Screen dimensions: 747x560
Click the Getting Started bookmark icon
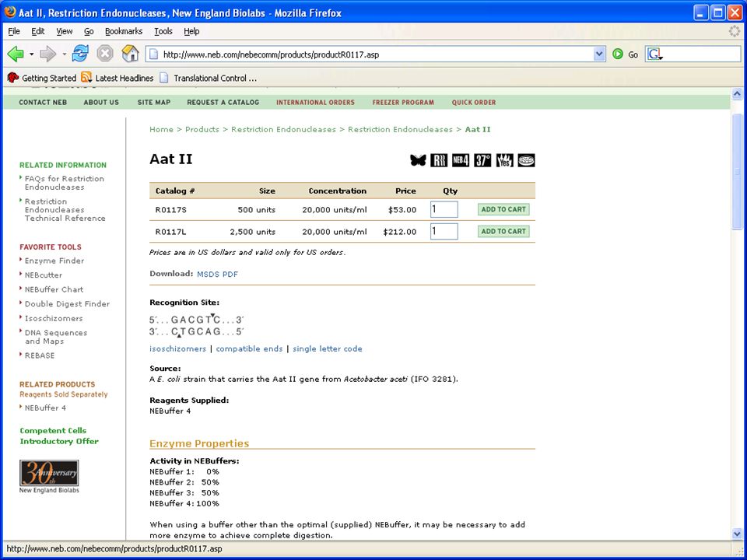13,78
